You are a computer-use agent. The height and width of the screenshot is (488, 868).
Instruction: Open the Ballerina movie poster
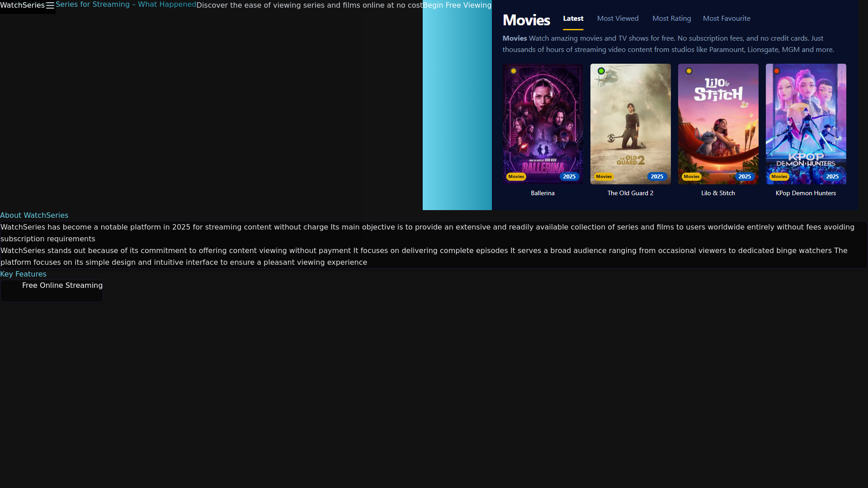tap(542, 124)
